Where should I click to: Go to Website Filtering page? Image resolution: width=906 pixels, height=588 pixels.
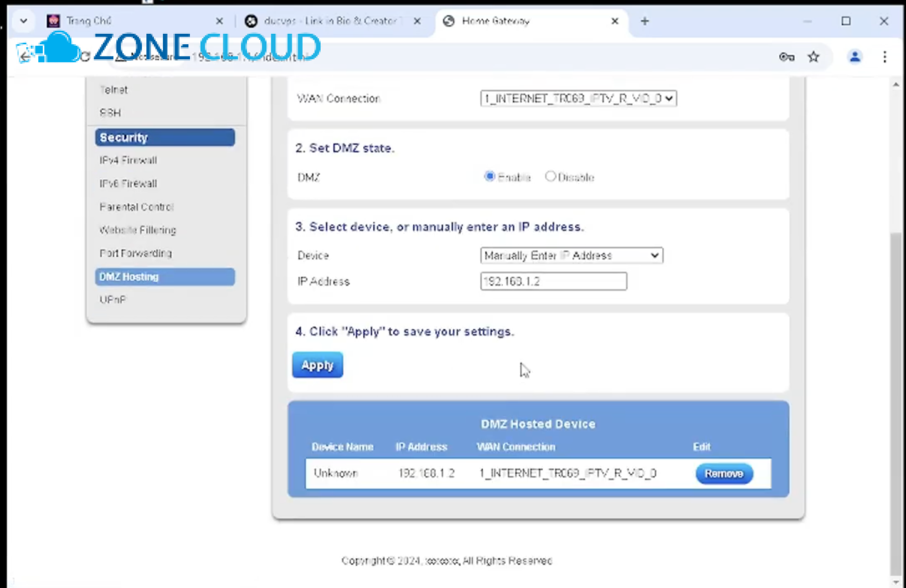138,230
